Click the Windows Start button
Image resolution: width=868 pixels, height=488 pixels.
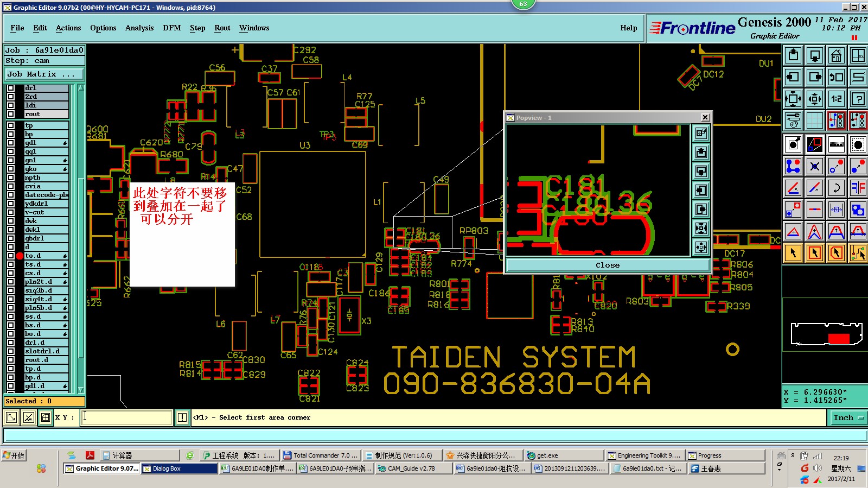[14, 455]
